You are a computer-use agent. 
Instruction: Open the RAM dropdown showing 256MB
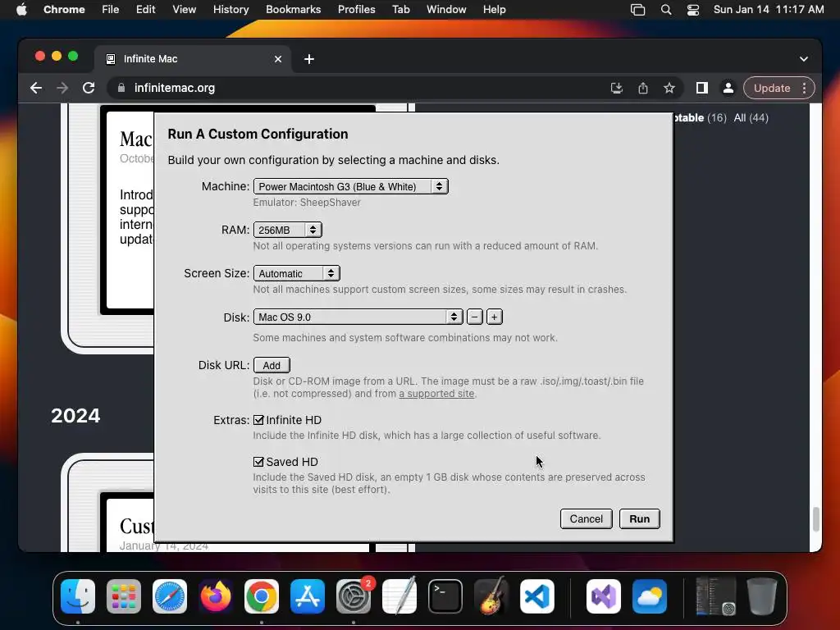point(288,230)
